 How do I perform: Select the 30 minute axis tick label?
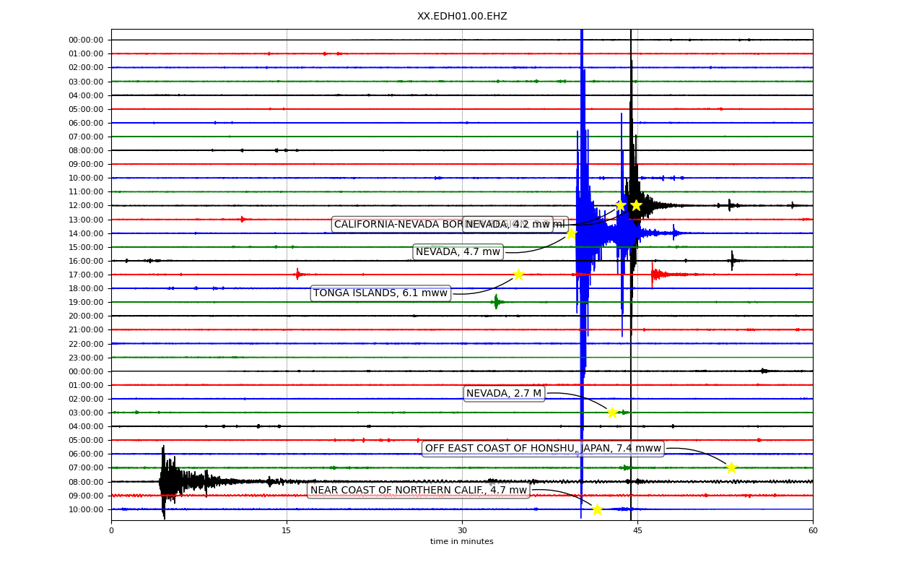point(461,529)
